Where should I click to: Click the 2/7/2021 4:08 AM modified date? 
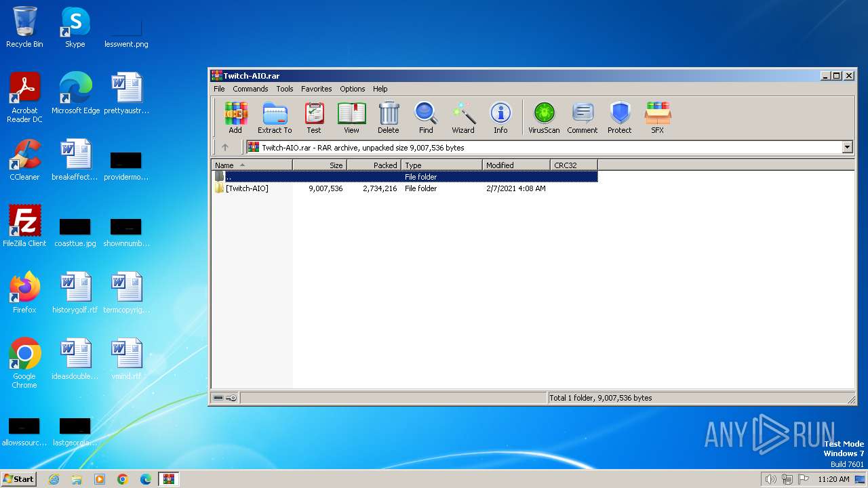515,188
